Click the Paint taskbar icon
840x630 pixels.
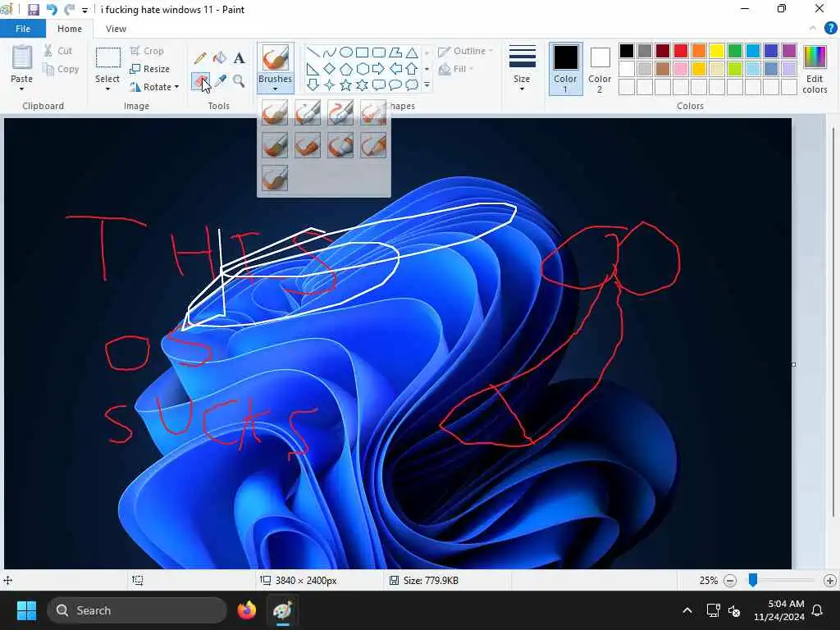283,610
